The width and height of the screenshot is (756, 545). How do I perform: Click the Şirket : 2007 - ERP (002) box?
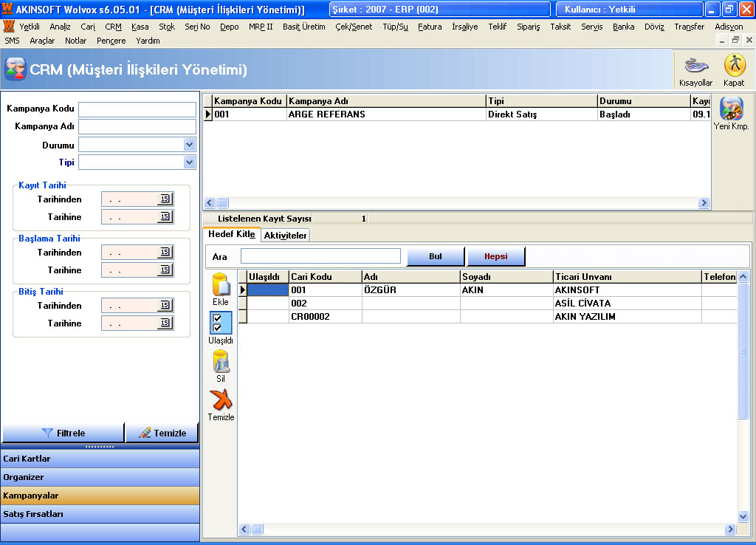point(440,9)
